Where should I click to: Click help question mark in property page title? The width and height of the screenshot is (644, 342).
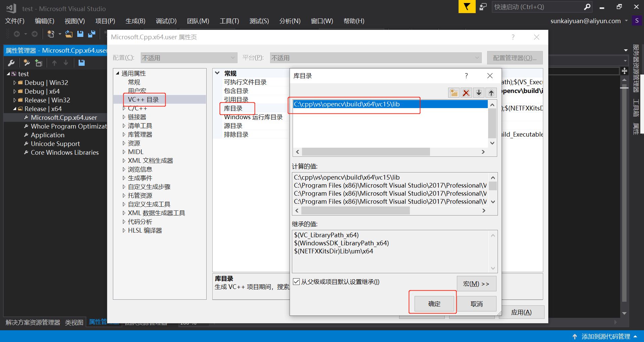[x=513, y=37]
